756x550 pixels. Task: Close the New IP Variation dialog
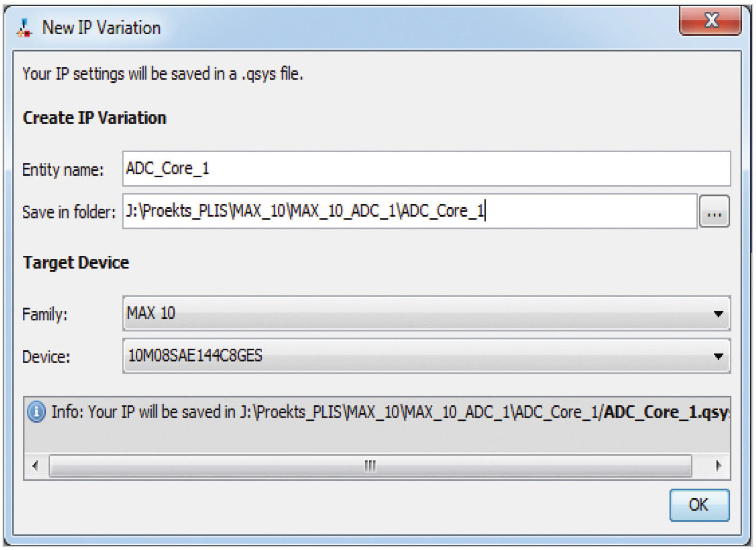click(x=710, y=21)
